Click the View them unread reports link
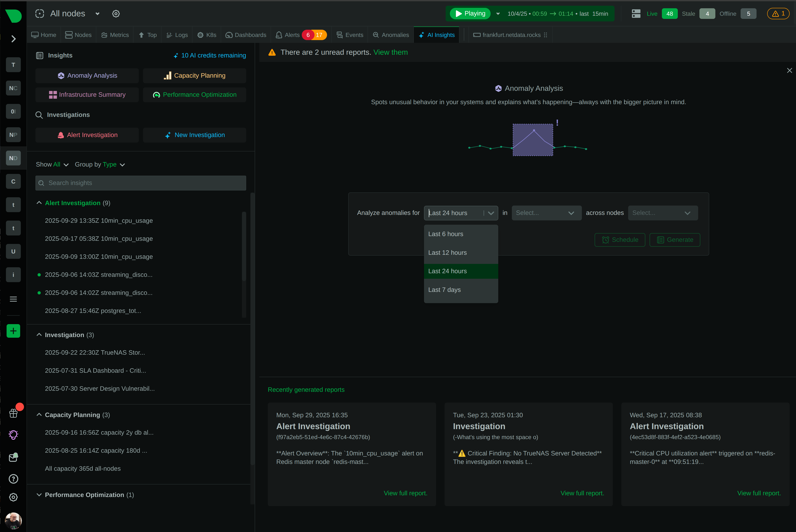The image size is (796, 532). (390, 52)
